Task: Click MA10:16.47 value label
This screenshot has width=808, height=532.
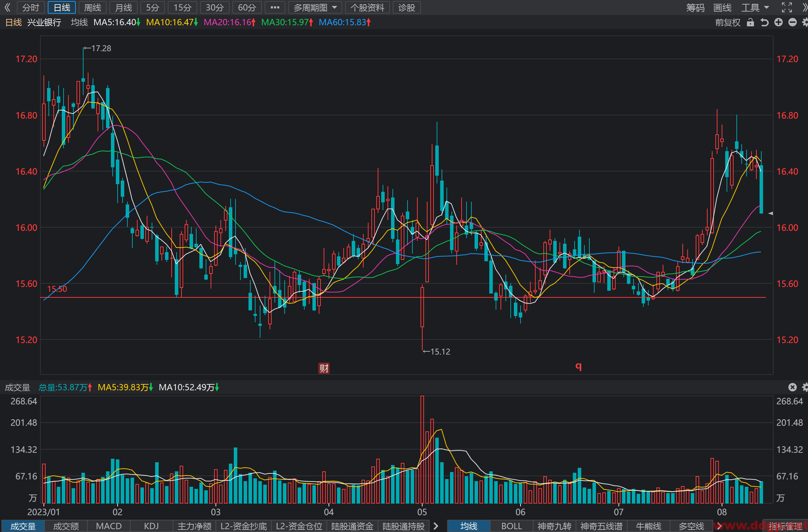Action: [172, 22]
